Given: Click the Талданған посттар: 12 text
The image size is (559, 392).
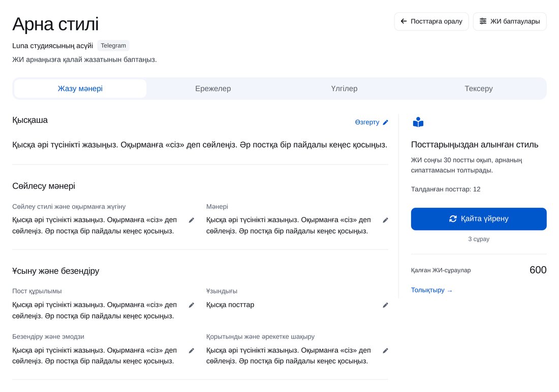Looking at the screenshot, I should [x=446, y=189].
